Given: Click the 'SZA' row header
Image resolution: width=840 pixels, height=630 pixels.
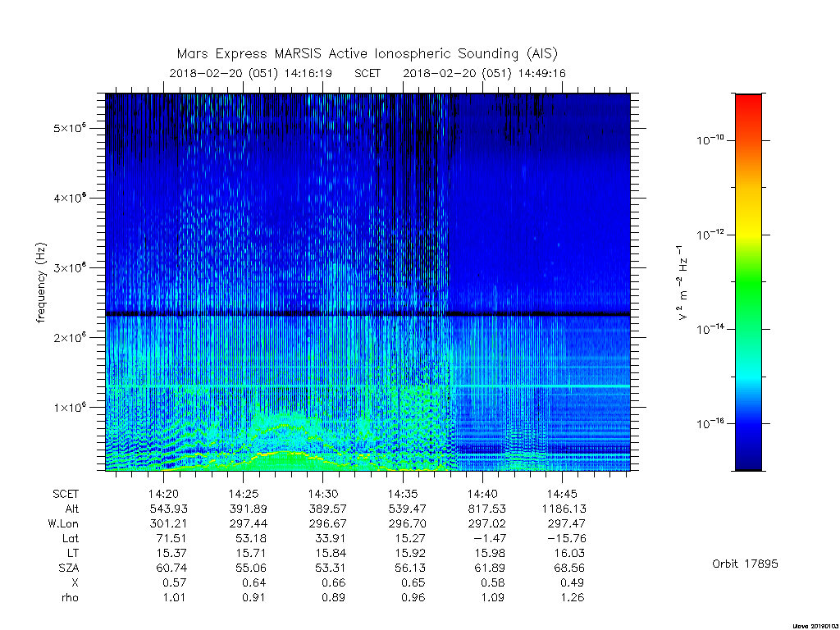Looking at the screenshot, I should (x=69, y=568).
